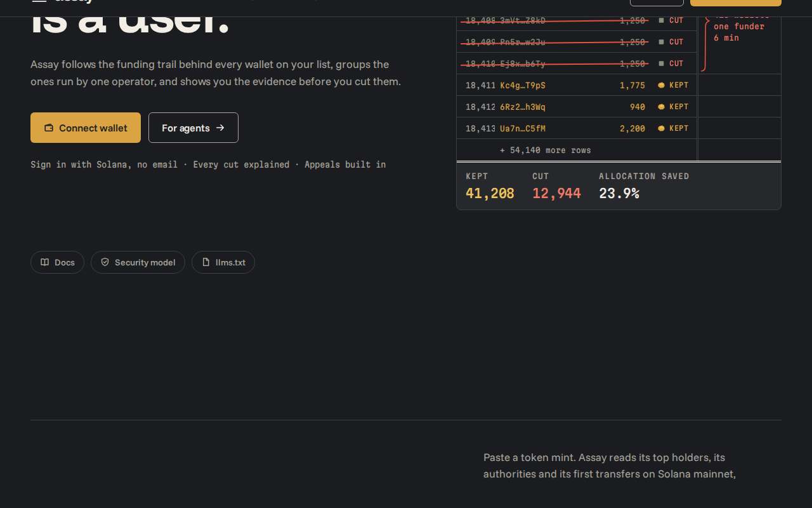Select wallet address Kc4g…T9pS

click(x=523, y=85)
